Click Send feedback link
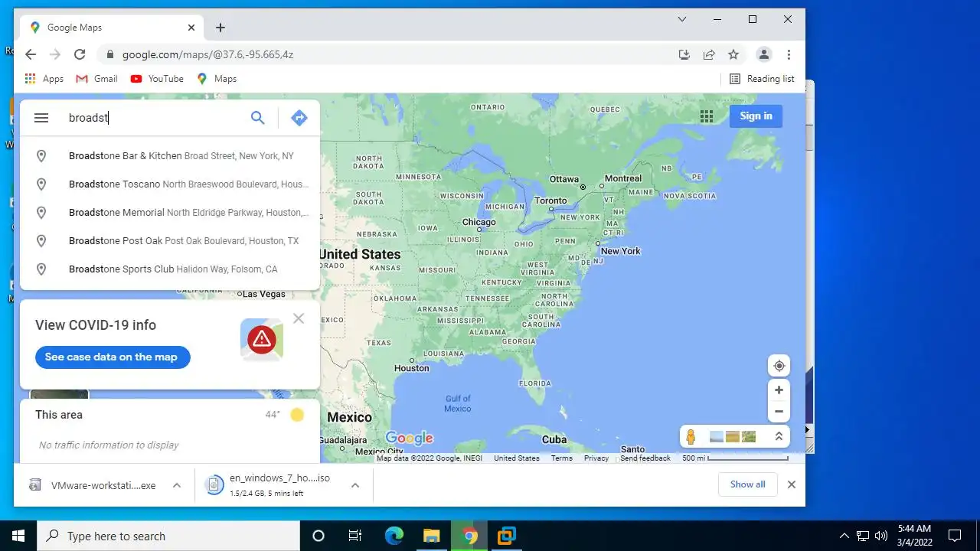Image resolution: width=980 pixels, height=551 pixels. click(645, 458)
